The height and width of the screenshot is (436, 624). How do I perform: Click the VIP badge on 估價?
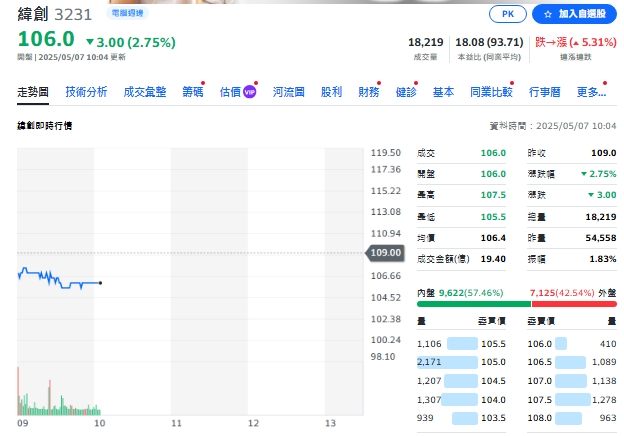(250, 92)
